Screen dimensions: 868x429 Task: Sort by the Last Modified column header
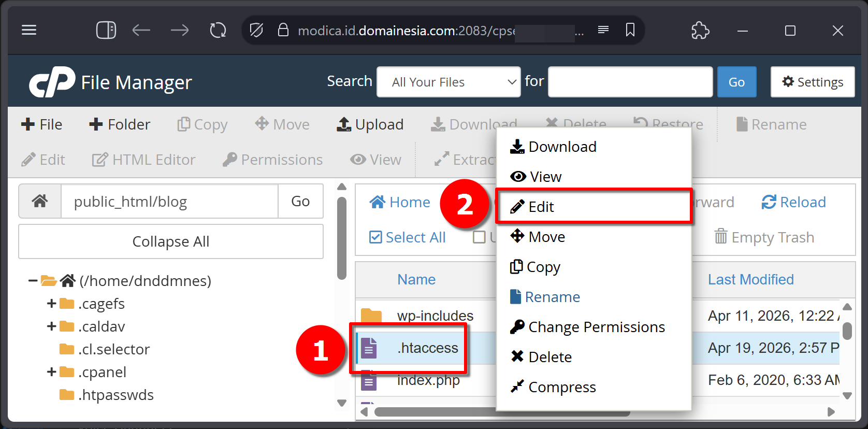point(750,280)
